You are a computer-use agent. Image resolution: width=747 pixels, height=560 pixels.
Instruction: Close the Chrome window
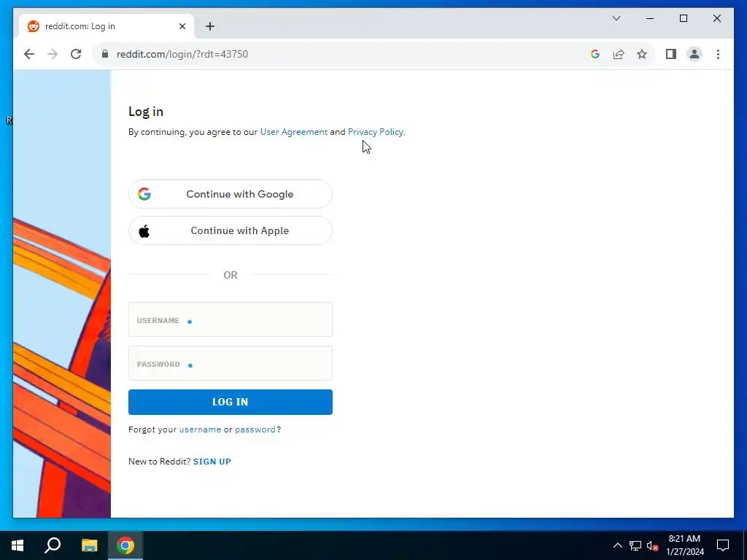(716, 18)
